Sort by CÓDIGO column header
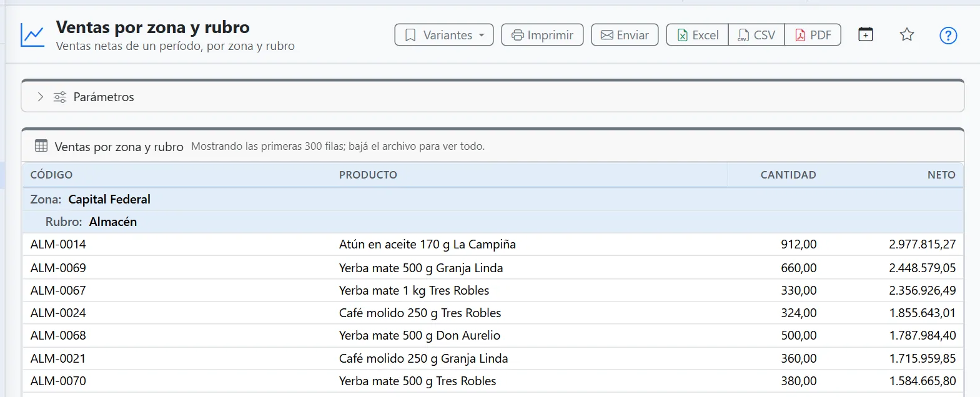The width and height of the screenshot is (980, 397). tap(51, 175)
